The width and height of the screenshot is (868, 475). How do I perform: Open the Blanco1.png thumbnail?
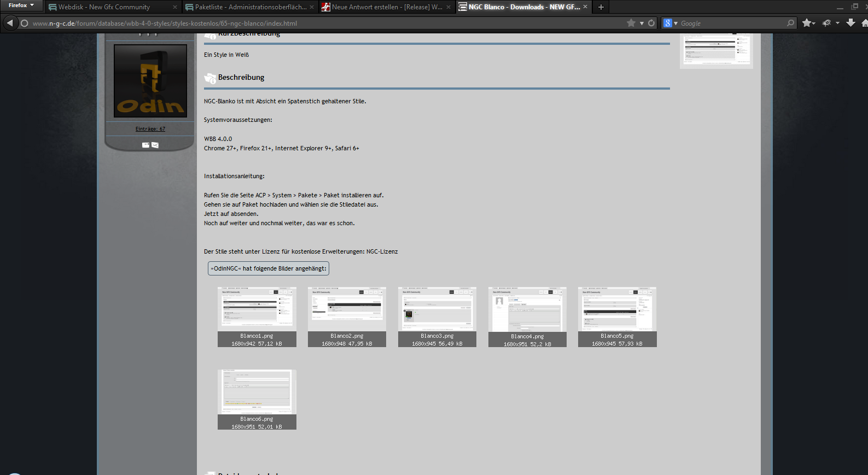tap(257, 309)
